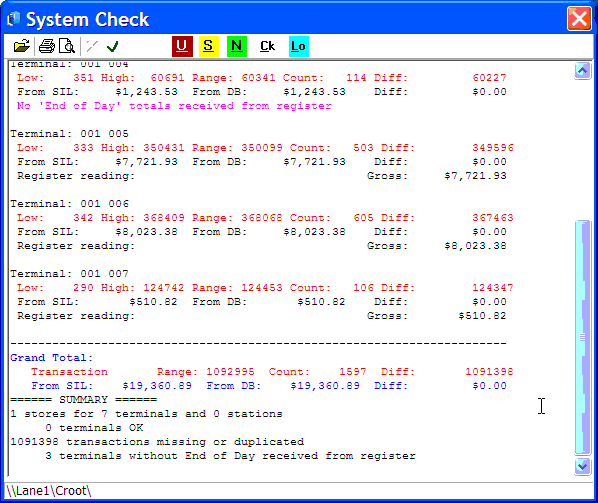Screen dimensions: 598x503
Task: Click the Gross value $7,721.93
Action: [475, 176]
